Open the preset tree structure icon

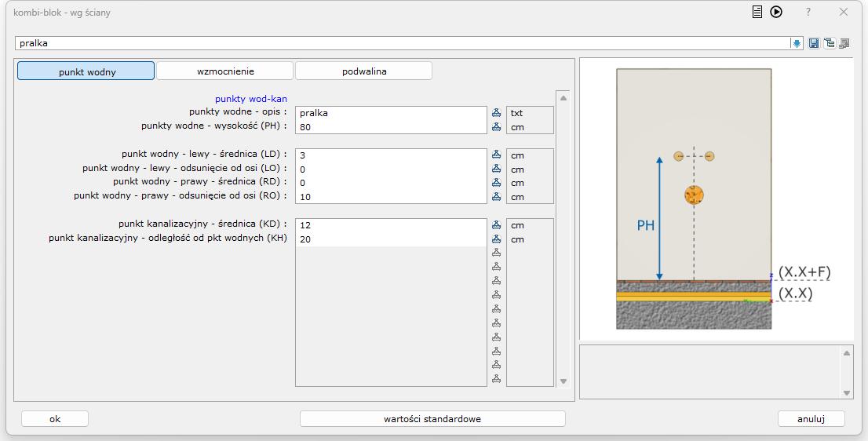point(829,44)
